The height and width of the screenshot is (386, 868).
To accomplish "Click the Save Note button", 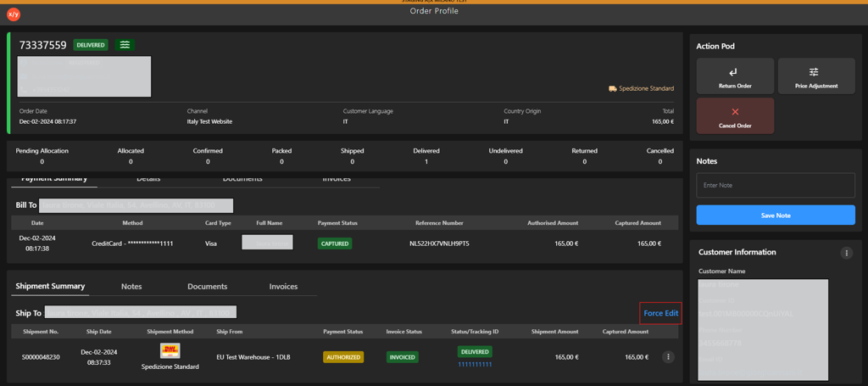I will click(776, 215).
